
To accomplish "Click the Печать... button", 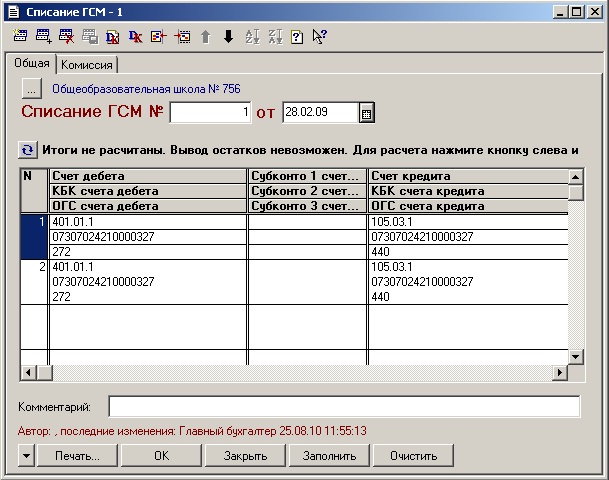I will (x=77, y=456).
